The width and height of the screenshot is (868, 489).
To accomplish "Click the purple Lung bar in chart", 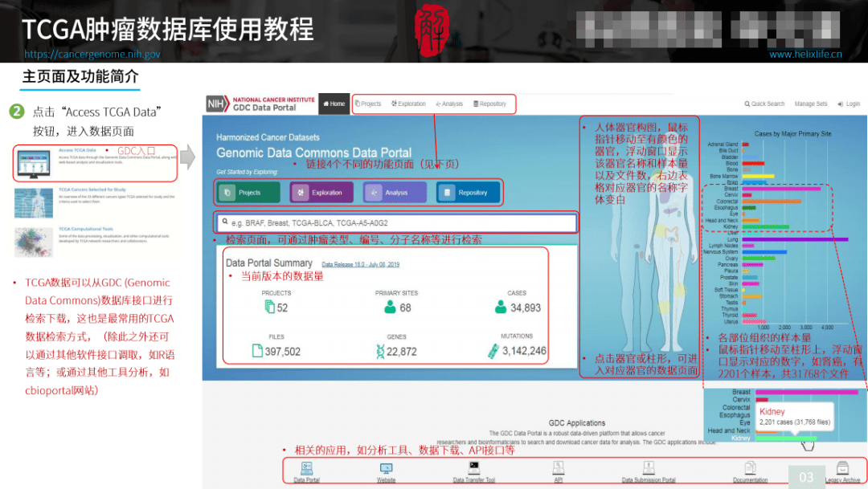I will click(795, 239).
